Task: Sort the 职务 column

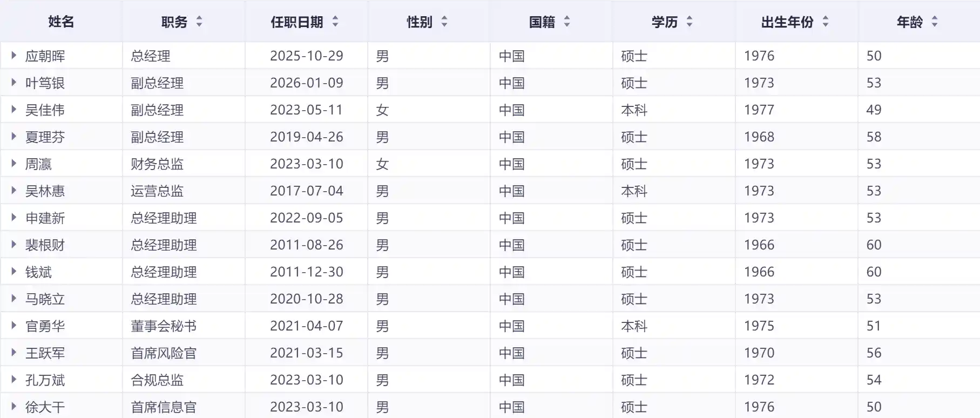Action: point(200,22)
